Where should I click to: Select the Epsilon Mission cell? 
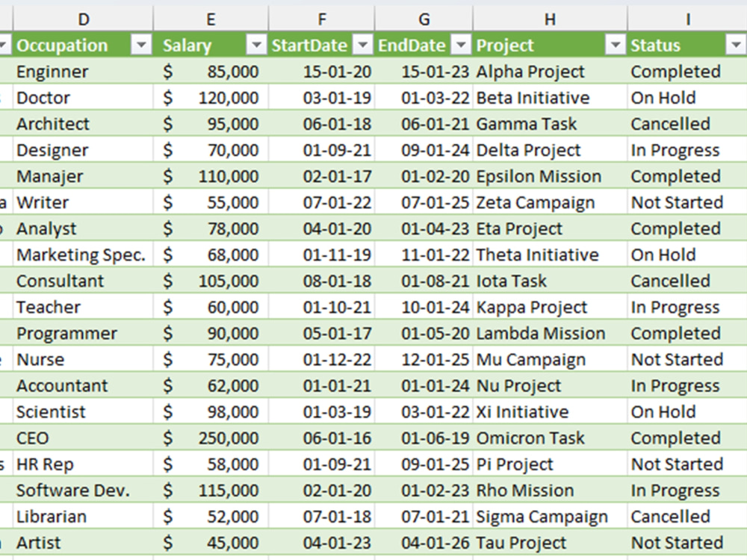[550, 176]
